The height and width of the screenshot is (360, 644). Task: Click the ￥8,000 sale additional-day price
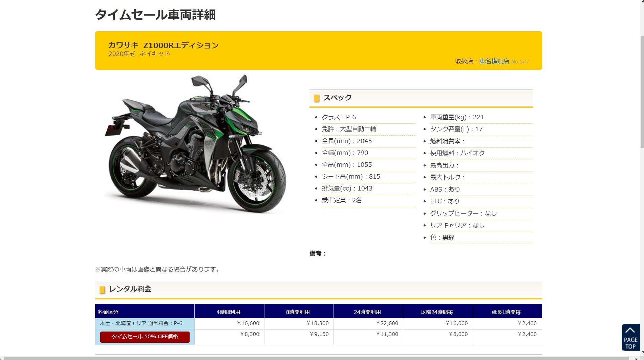coord(458,334)
